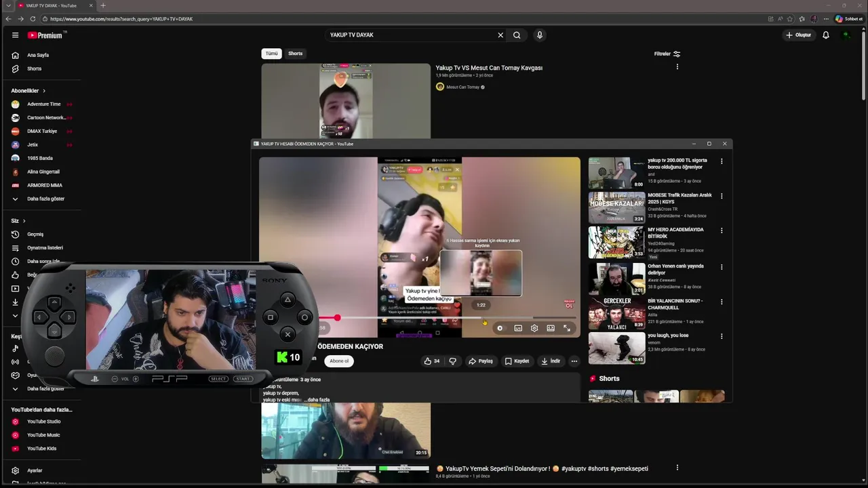
Task: Expand the Siz section chevron
Action: 24,221
